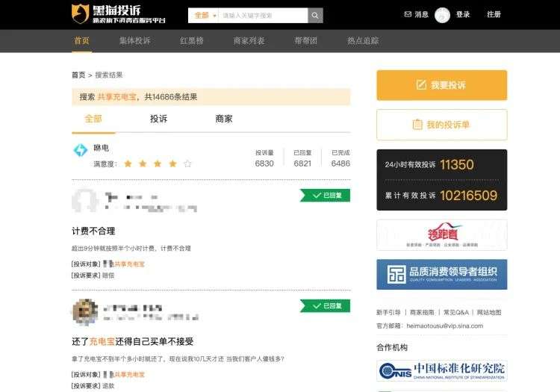The height and width of the screenshot is (392, 560).
Task: Open the 消息 envelope icon
Action: tap(408, 14)
